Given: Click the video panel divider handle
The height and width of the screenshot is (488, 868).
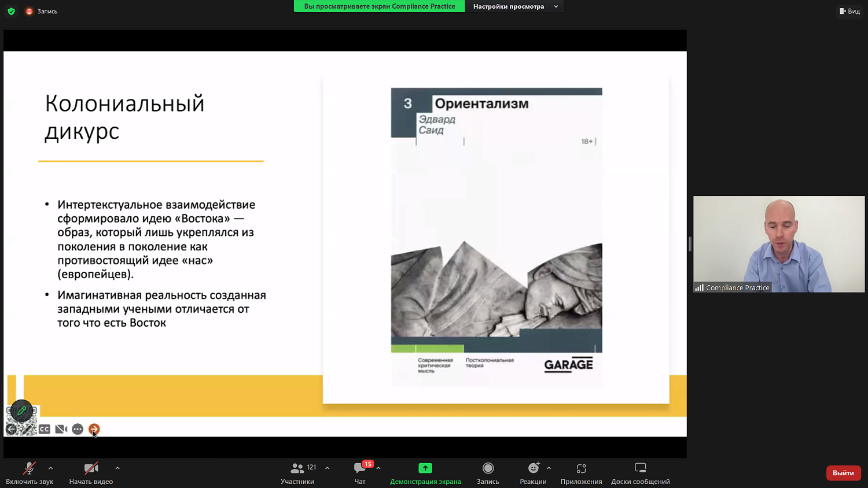Looking at the screenshot, I should pyautogui.click(x=690, y=244).
